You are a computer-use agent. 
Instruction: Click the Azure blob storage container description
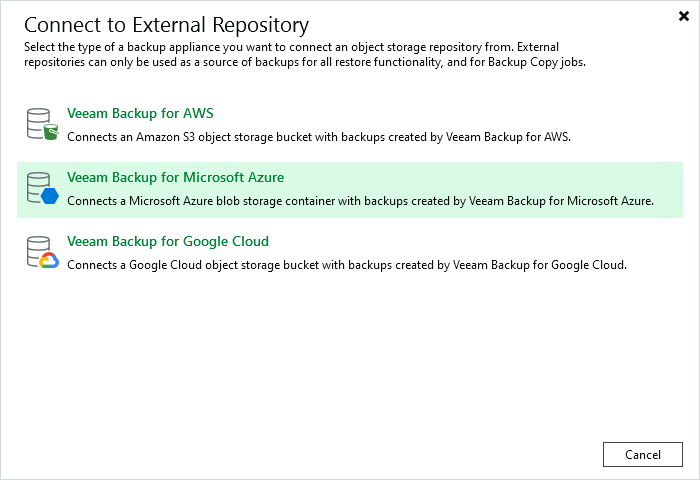click(x=360, y=201)
